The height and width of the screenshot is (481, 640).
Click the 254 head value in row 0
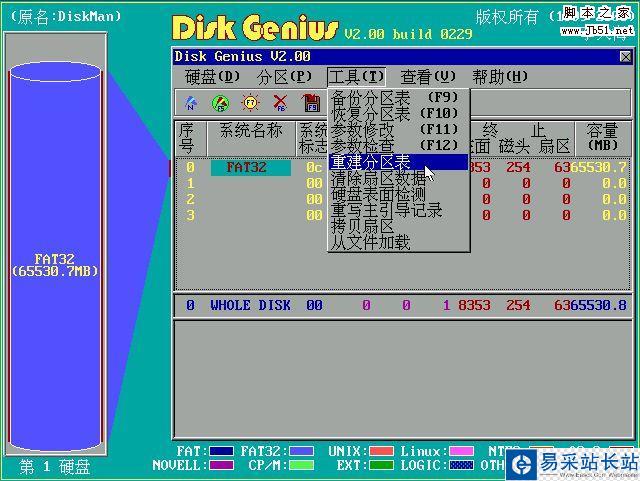pos(518,167)
